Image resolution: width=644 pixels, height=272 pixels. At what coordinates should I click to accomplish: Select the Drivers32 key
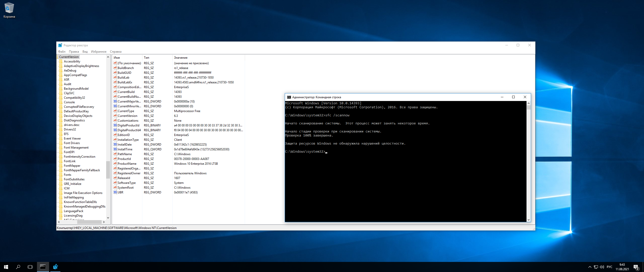[x=70, y=129]
